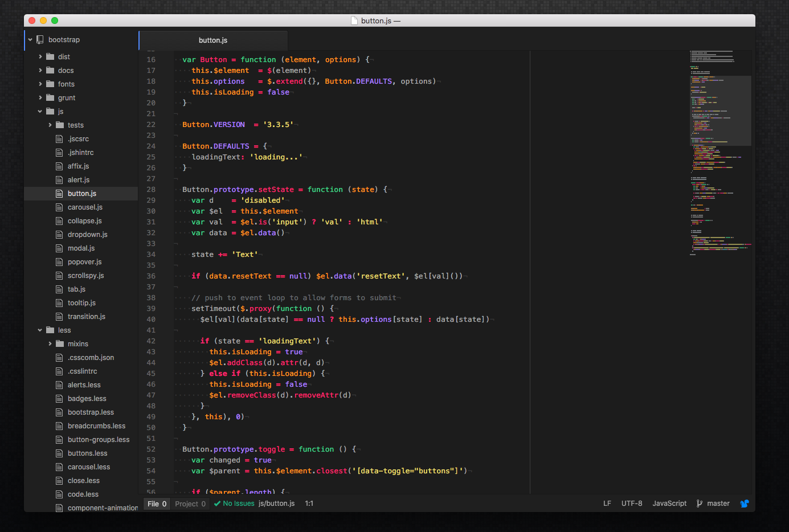Click the document icon in title bar
This screenshot has height=532, width=789.
pos(354,21)
